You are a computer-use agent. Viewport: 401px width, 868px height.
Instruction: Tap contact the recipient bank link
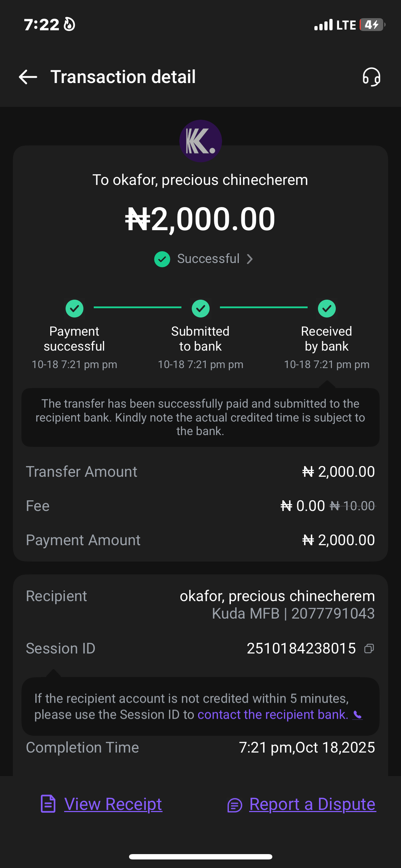coord(273,714)
